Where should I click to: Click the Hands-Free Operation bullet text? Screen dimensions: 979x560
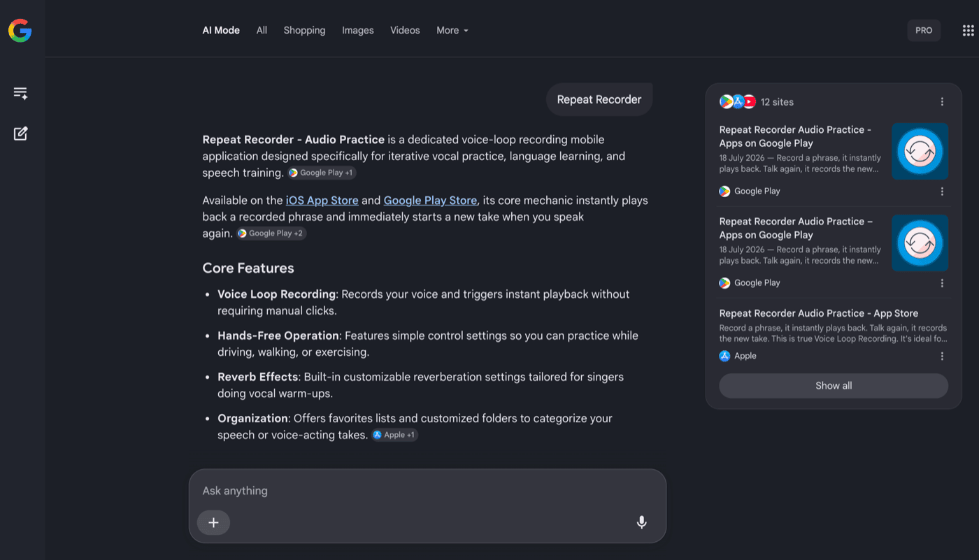point(428,344)
